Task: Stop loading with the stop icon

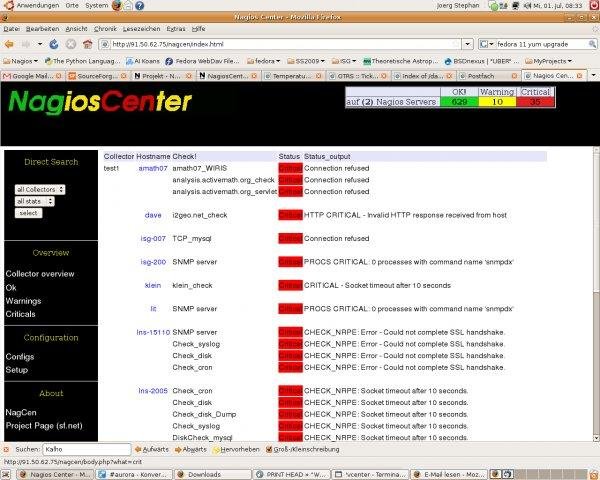Action: 71,44
